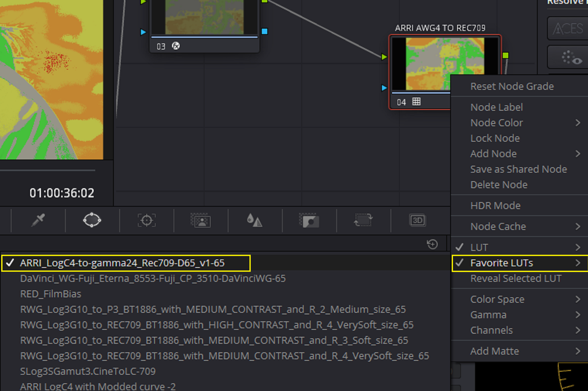This screenshot has width=588, height=391.
Task: Open the Tracker palette
Action: [146, 220]
